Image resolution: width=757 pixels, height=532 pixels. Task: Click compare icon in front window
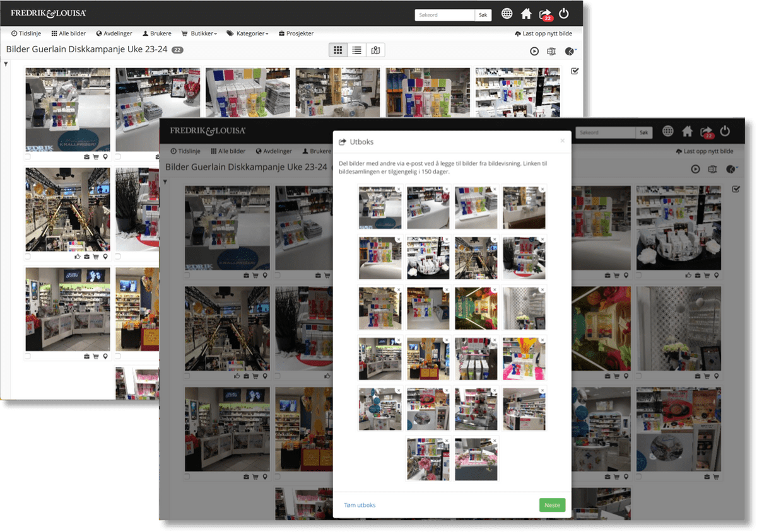(x=712, y=169)
